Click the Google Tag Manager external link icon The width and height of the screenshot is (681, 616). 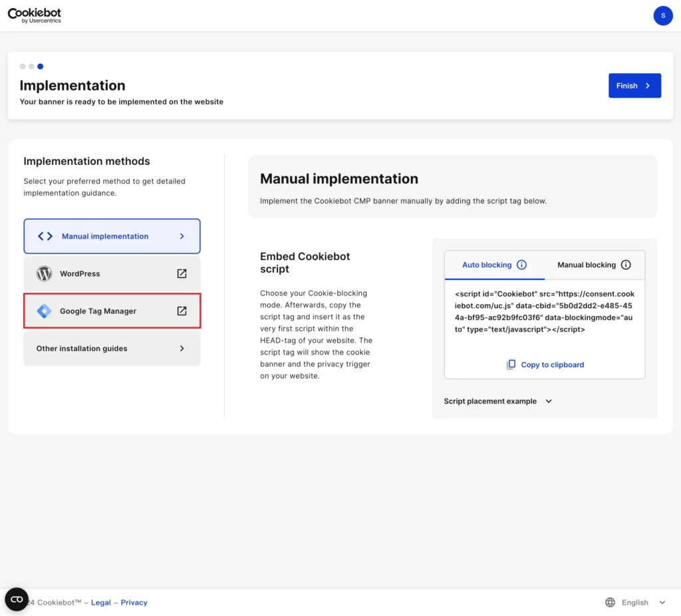click(182, 311)
